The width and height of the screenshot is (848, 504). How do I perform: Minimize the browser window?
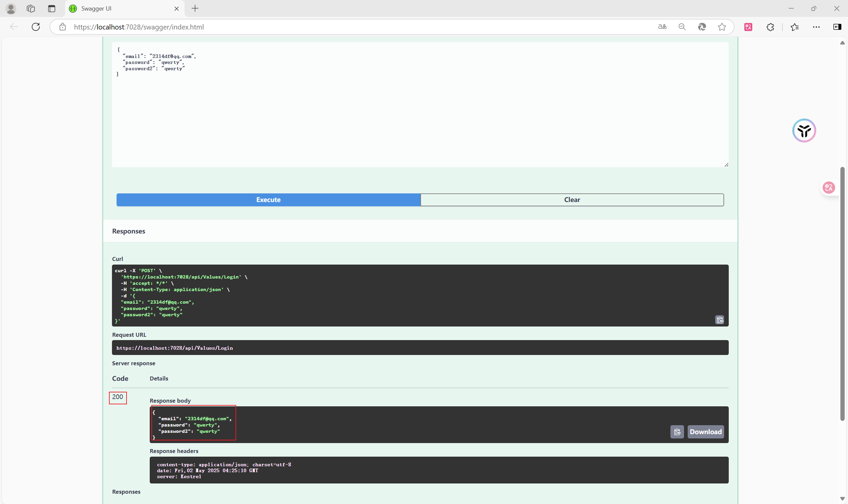click(x=791, y=9)
